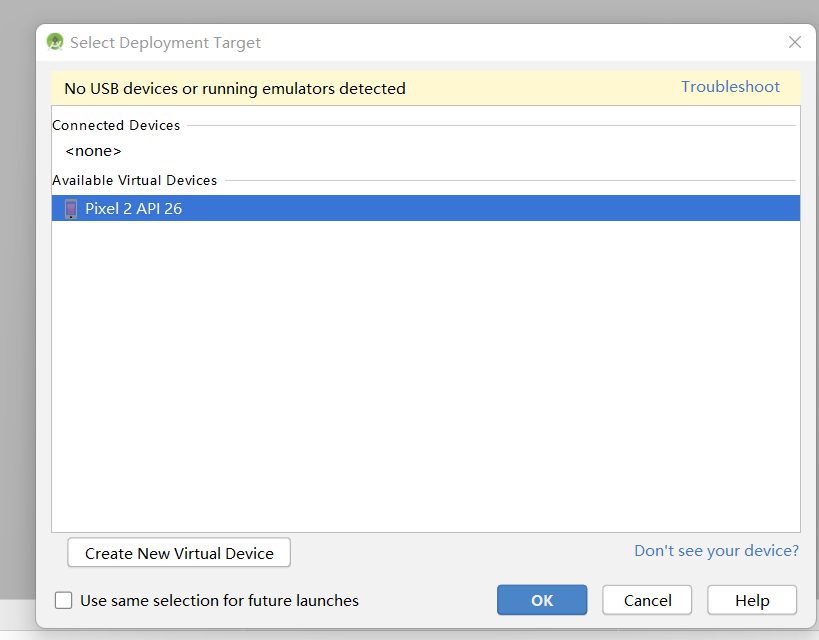This screenshot has width=819, height=640.
Task: Click the phone icon beside Pixel 2 API 26
Action: pyautogui.click(x=71, y=209)
